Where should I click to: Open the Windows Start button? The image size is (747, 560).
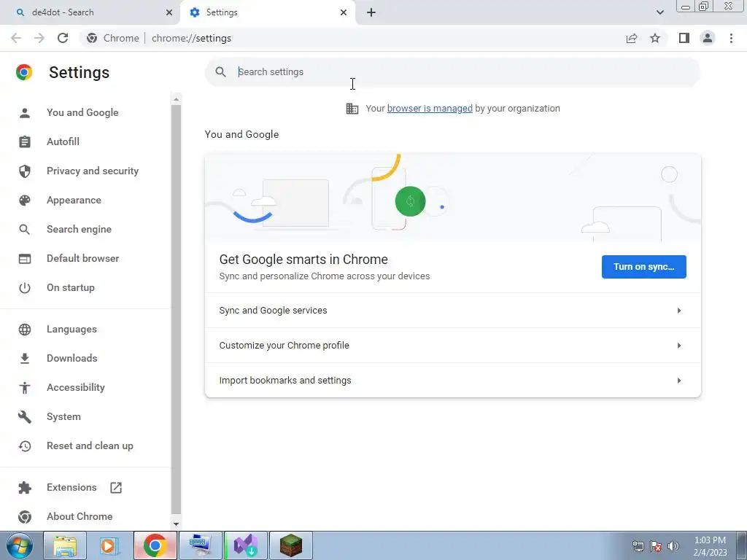coord(19,545)
